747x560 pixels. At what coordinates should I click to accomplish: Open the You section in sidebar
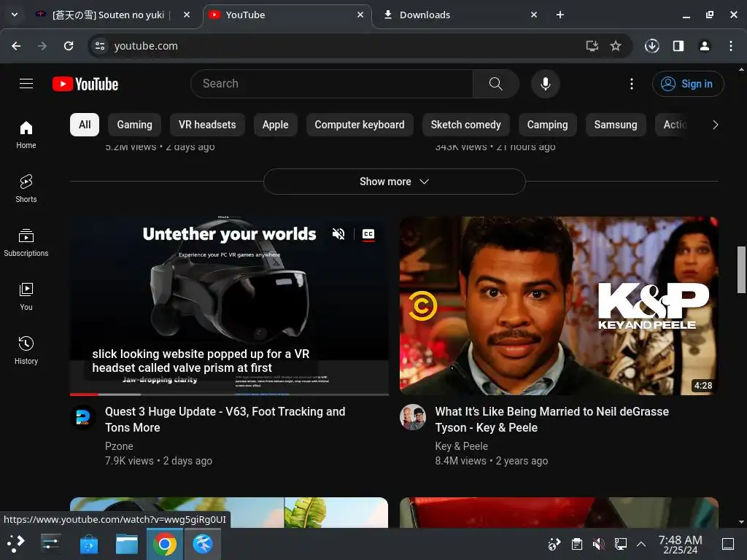coord(26,297)
